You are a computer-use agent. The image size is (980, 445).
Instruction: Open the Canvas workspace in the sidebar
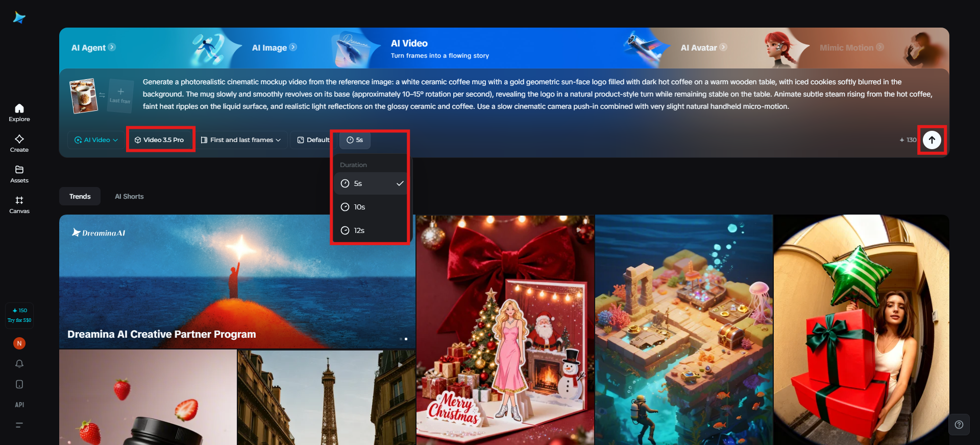coord(19,204)
